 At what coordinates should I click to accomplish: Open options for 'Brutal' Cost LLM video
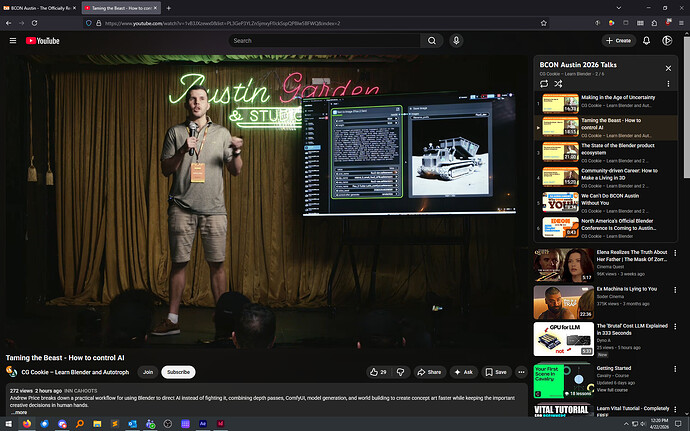pyautogui.click(x=675, y=327)
